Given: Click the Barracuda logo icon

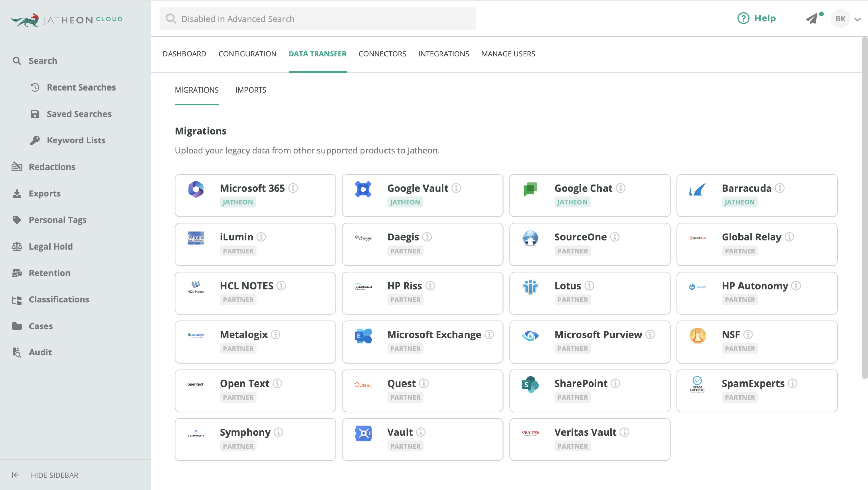Looking at the screenshot, I should pyautogui.click(x=697, y=190).
